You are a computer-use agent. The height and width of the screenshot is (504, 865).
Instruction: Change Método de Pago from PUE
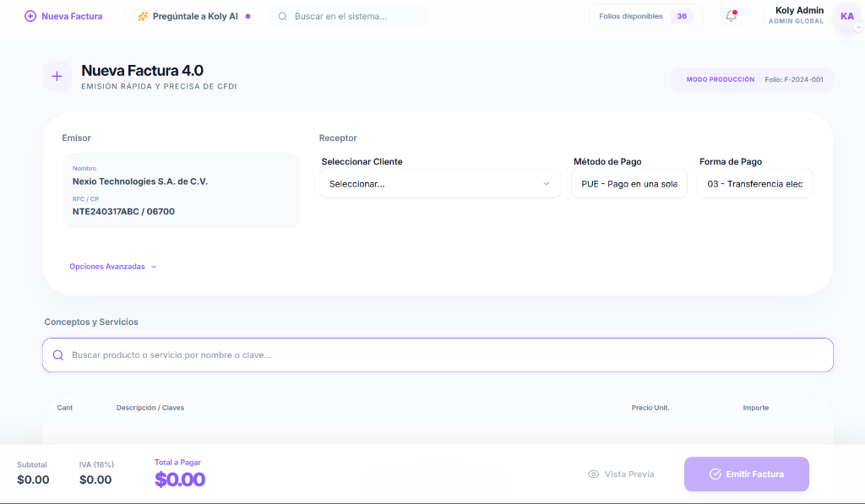pos(628,183)
